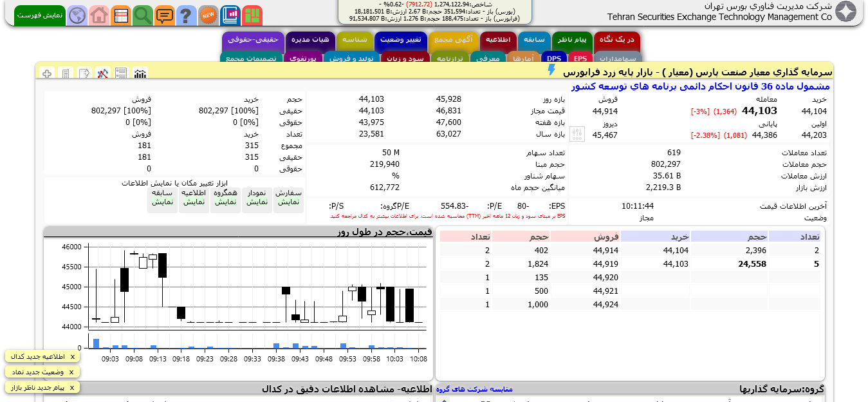This screenshot has height=402, width=868.
Task: Open the home page icon
Action: click(x=99, y=15)
